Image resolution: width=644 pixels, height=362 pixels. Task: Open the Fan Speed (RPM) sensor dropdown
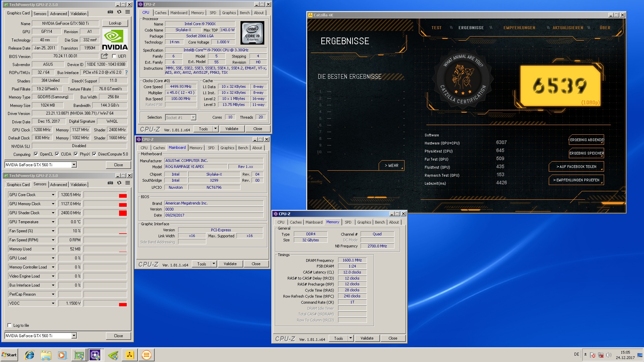[53, 240]
